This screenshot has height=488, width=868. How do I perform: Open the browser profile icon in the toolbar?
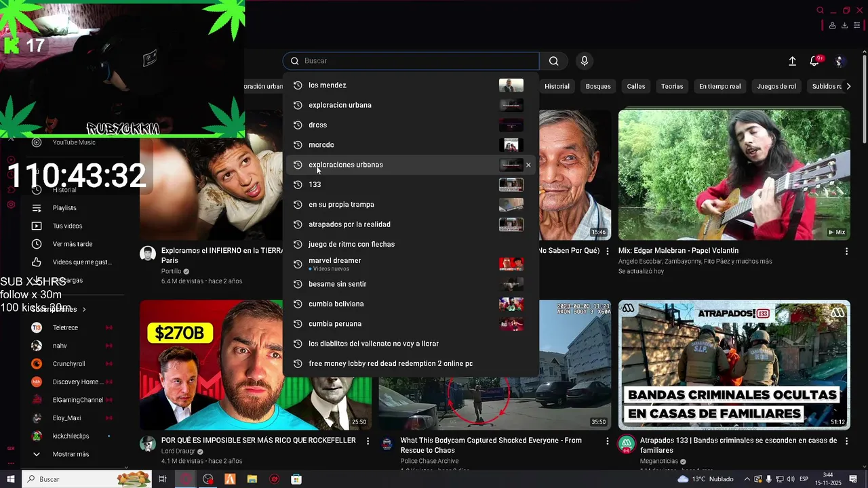tap(832, 25)
